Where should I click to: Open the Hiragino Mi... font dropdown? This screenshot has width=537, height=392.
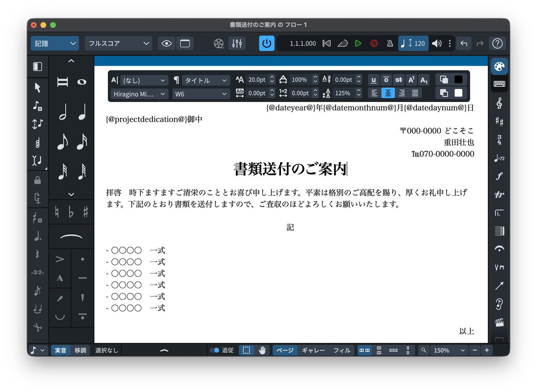click(140, 93)
